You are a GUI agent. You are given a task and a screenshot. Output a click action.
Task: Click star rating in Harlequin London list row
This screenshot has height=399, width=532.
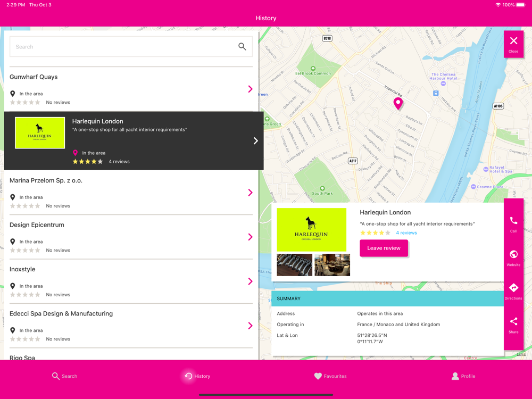point(88,162)
